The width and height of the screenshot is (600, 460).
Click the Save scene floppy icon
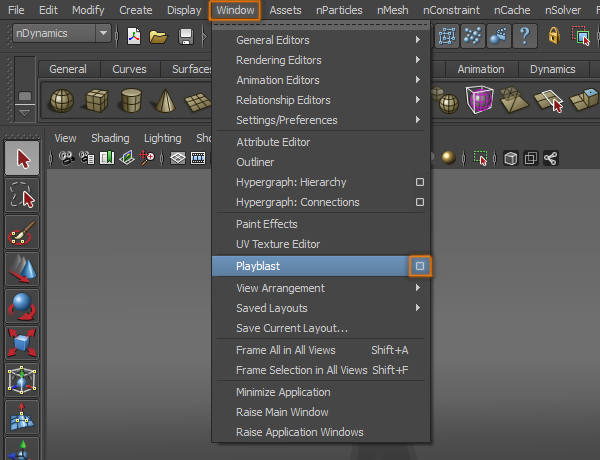point(186,36)
